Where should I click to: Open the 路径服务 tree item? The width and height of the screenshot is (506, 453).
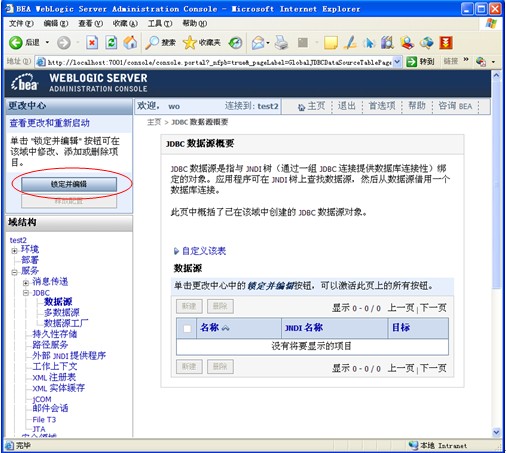click(50, 345)
